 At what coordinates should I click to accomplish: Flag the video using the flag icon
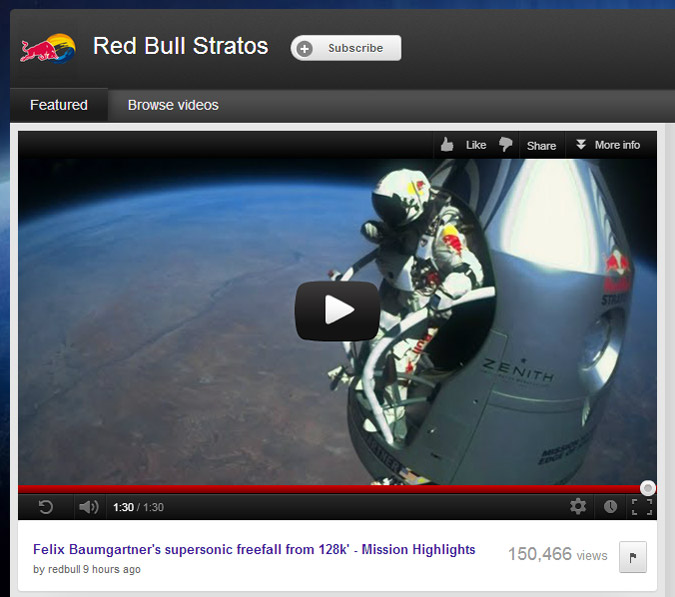coord(633,556)
